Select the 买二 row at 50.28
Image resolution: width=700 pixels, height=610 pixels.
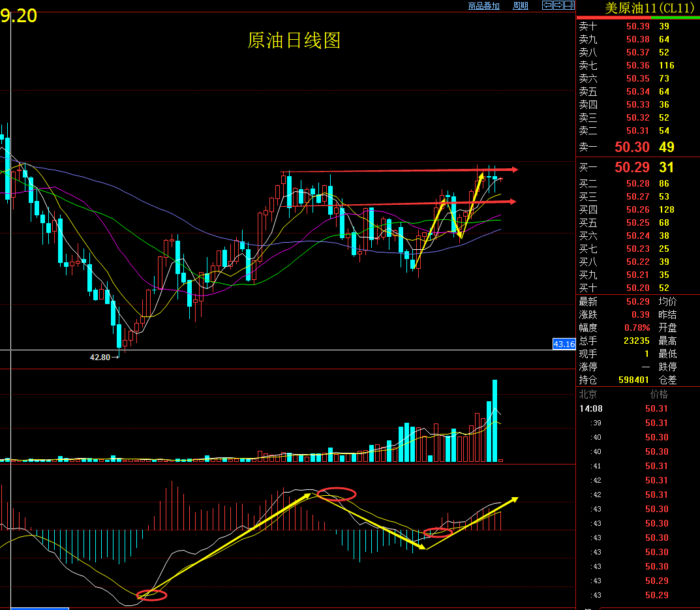[x=638, y=183]
